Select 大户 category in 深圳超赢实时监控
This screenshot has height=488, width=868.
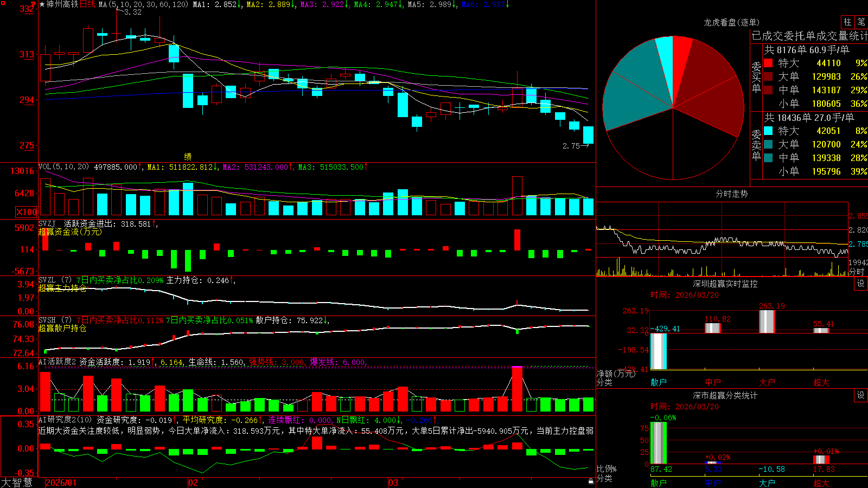(767, 382)
